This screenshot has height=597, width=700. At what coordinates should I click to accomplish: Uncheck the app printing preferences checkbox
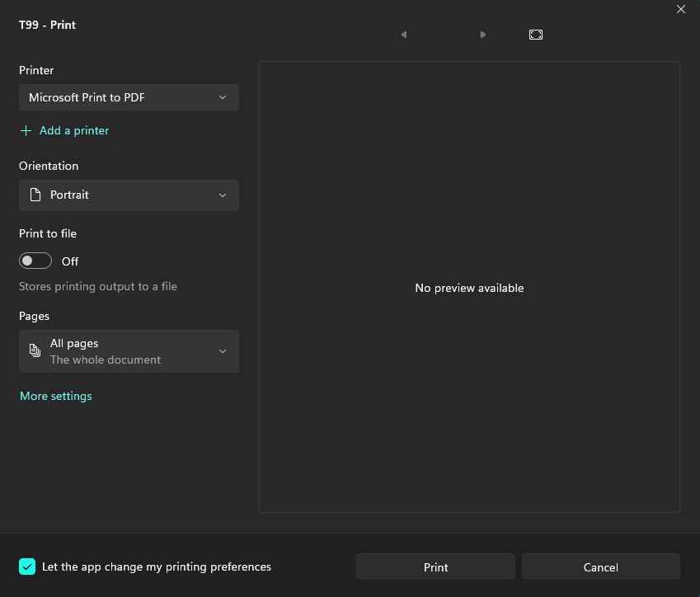(x=27, y=566)
